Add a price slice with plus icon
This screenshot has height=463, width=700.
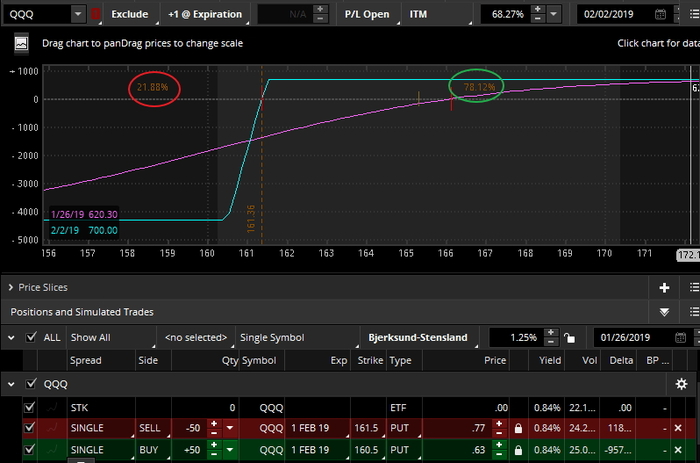(664, 288)
